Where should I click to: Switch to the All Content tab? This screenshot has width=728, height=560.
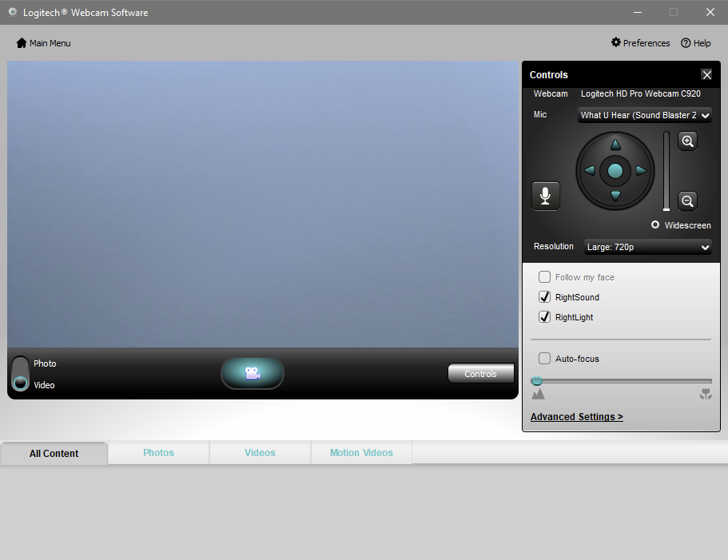[54, 453]
